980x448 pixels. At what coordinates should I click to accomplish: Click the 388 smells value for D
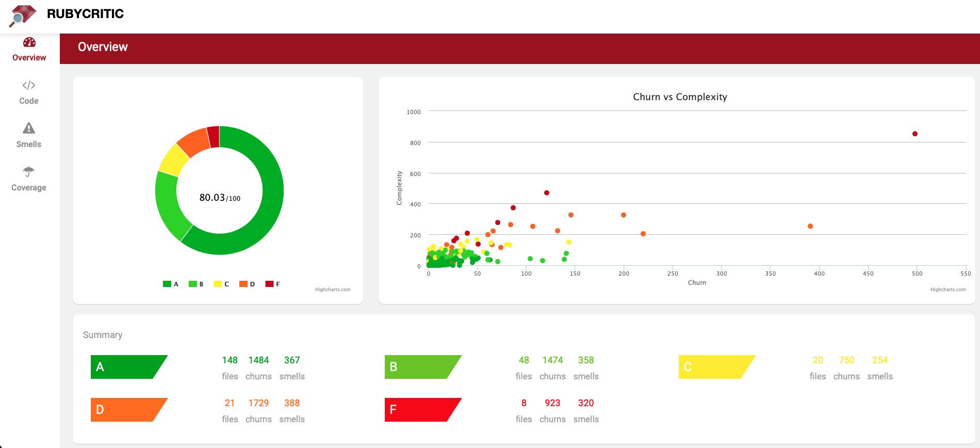point(292,403)
